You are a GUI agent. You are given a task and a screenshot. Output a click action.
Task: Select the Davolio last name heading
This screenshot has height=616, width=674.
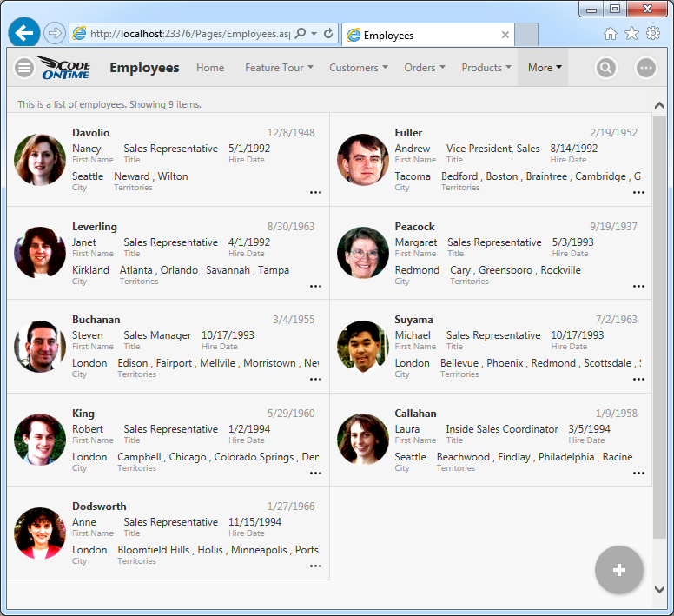click(x=90, y=132)
